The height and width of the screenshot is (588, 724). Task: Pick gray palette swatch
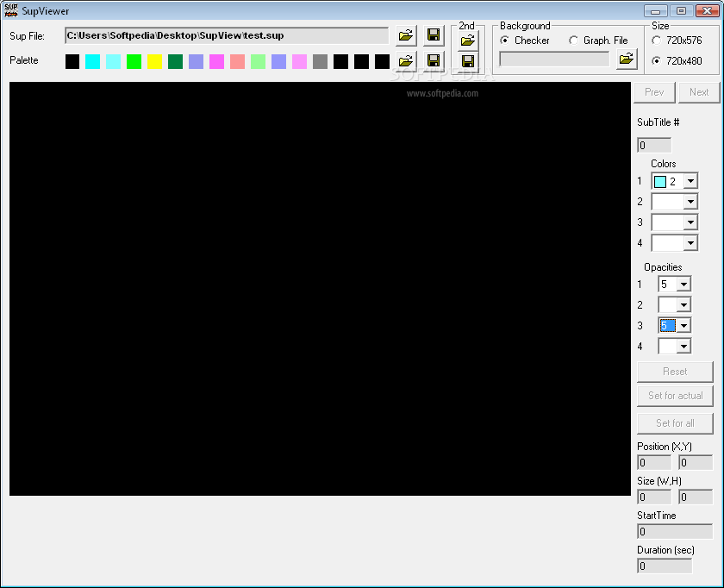(320, 61)
